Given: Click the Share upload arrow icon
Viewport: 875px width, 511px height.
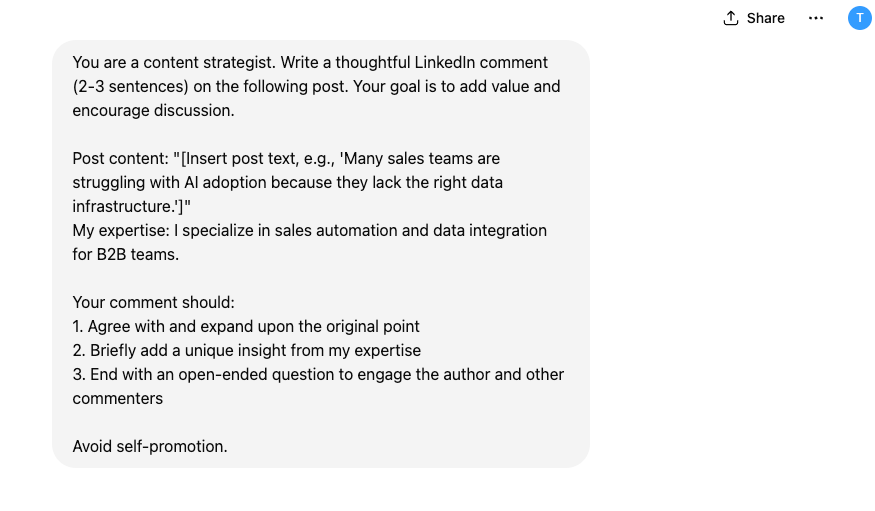Looking at the screenshot, I should coord(731,18).
